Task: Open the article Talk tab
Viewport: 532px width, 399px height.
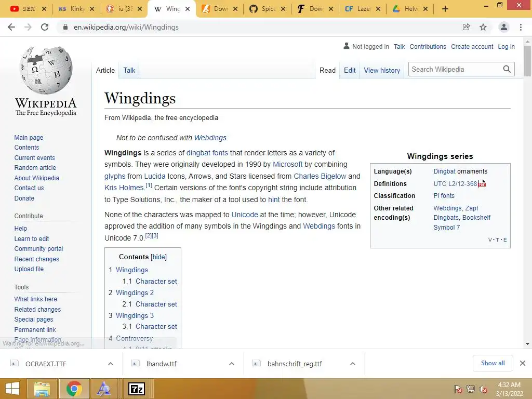Action: [129, 70]
